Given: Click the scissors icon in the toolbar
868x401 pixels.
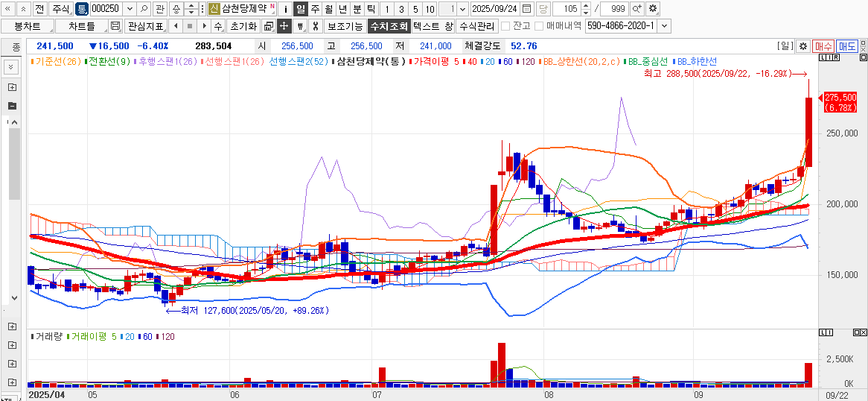Looking at the screenshot, I should click(x=315, y=26).
